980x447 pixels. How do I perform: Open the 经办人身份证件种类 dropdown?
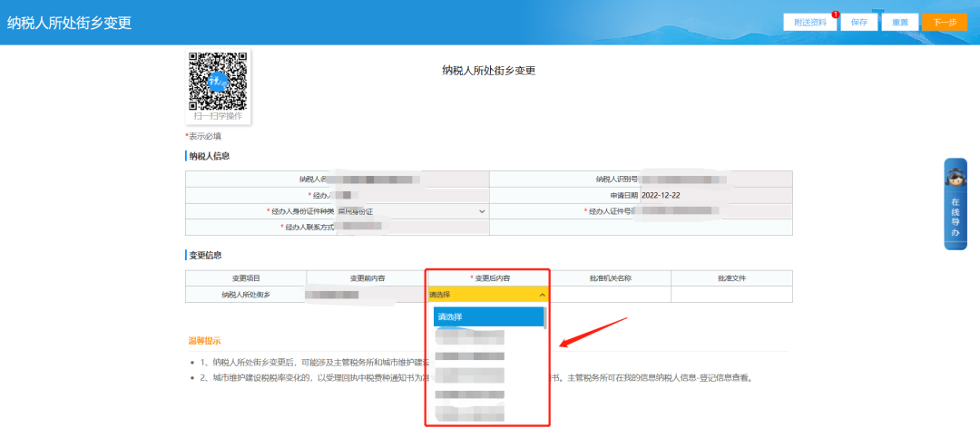click(412, 211)
